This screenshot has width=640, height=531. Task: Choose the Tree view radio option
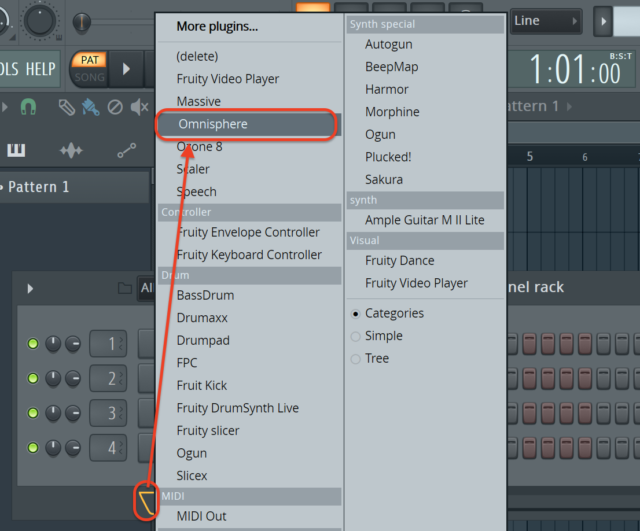(x=355, y=358)
